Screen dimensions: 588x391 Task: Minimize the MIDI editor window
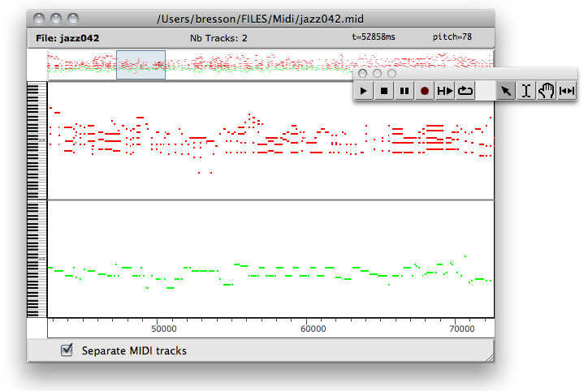click(56, 19)
